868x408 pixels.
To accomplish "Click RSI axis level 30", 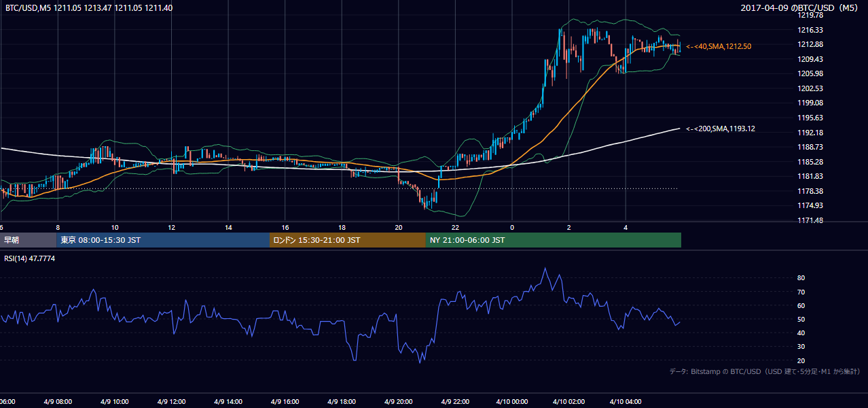I will (x=801, y=347).
